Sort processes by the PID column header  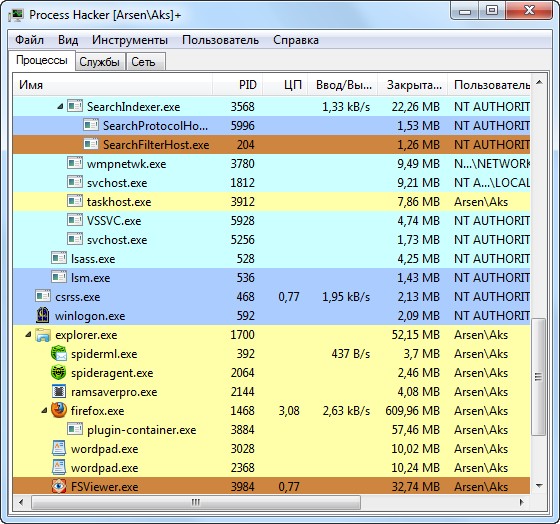click(x=238, y=85)
